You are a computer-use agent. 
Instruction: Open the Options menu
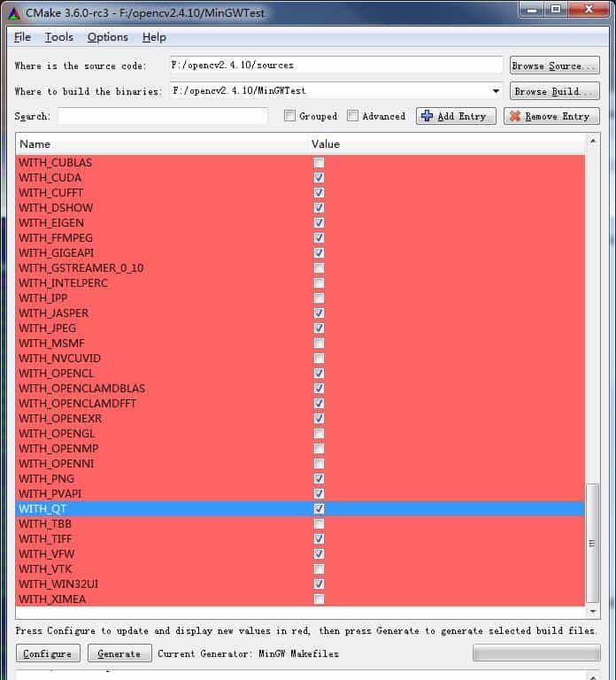pyautogui.click(x=107, y=37)
